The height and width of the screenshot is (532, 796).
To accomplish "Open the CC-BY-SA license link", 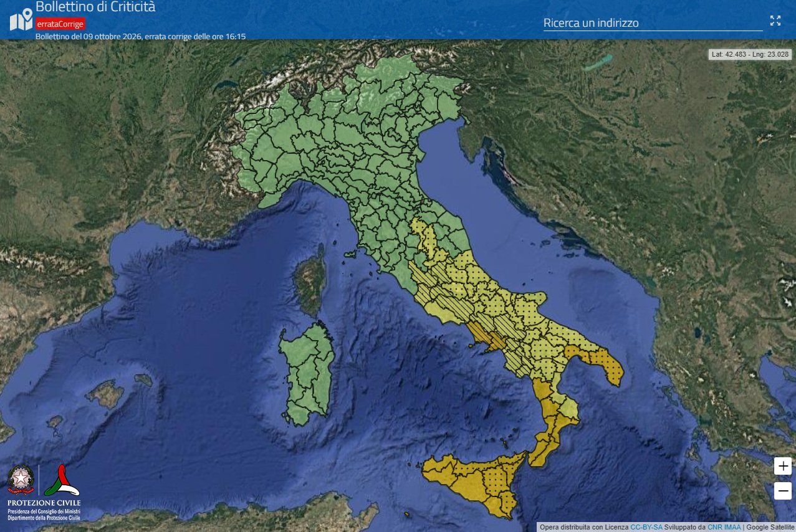I will [x=646, y=527].
